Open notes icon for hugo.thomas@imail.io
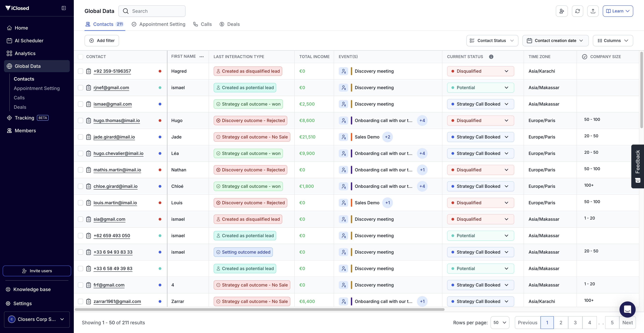644x333 pixels. coord(89,121)
